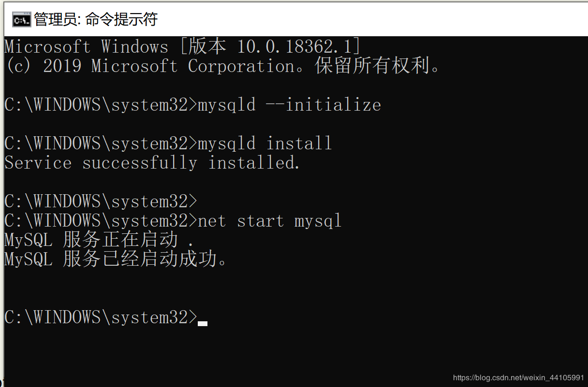Click the Microsoft Windows version header line
This screenshot has height=387, width=588.
pos(182,47)
